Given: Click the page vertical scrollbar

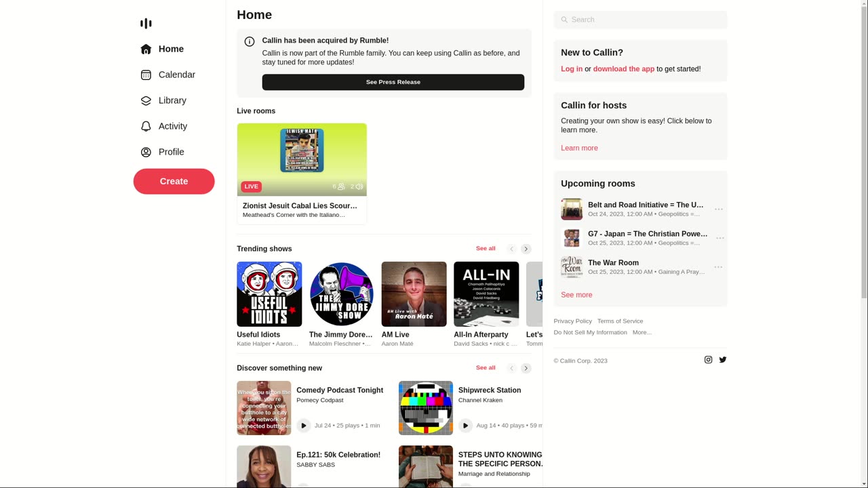Looking at the screenshot, I should [x=864, y=244].
